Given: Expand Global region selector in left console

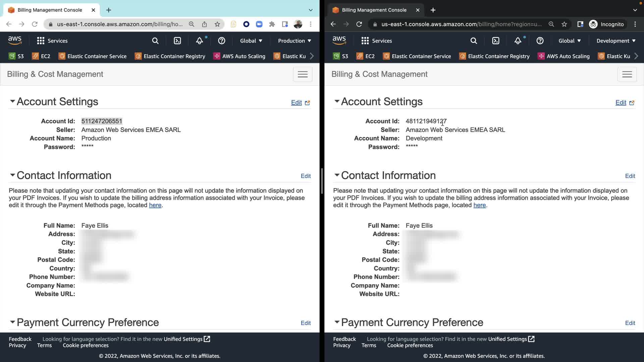Looking at the screenshot, I should point(251,41).
